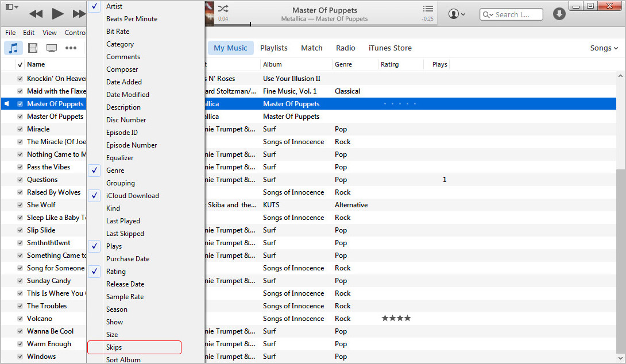Click remaining time -0:25 display
626x364 pixels.
pyautogui.click(x=428, y=19)
